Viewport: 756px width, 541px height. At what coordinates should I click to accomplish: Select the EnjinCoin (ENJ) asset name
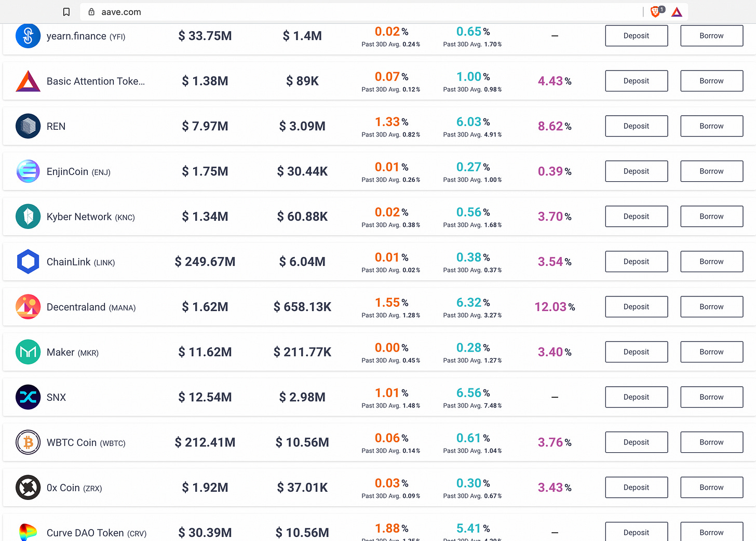coord(78,172)
